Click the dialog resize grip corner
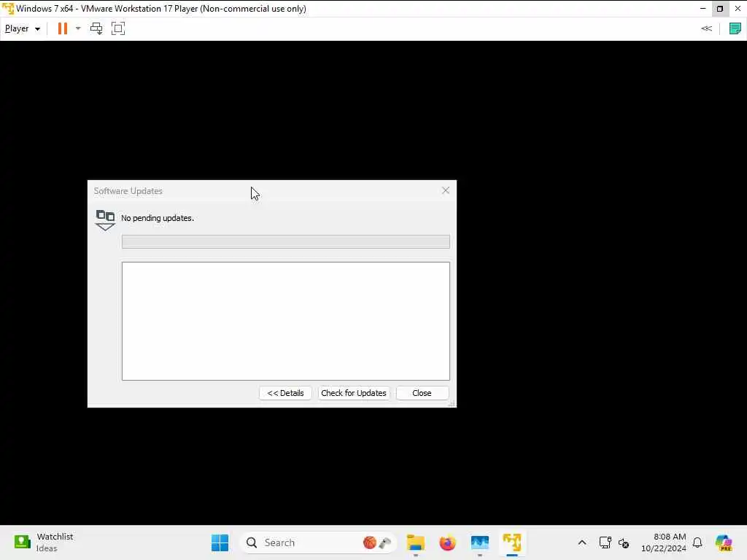This screenshot has height=560, width=747. point(452,403)
